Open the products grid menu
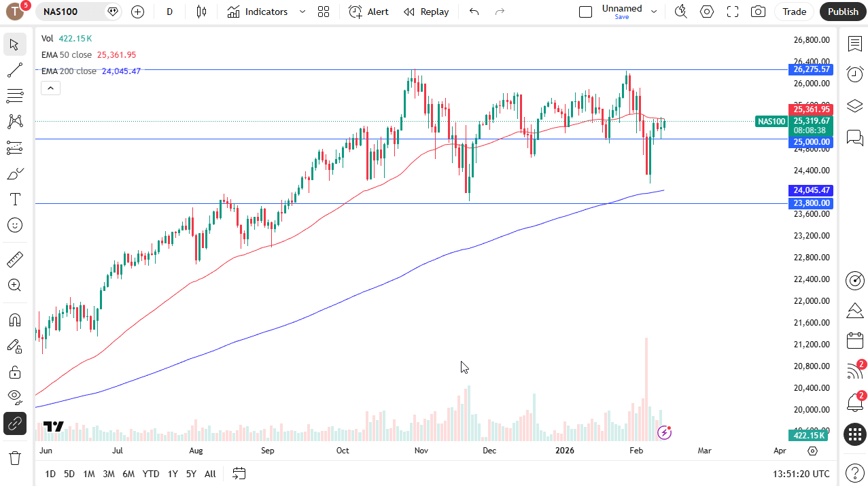Screen dimensions: 868x486 pyautogui.click(x=854, y=434)
